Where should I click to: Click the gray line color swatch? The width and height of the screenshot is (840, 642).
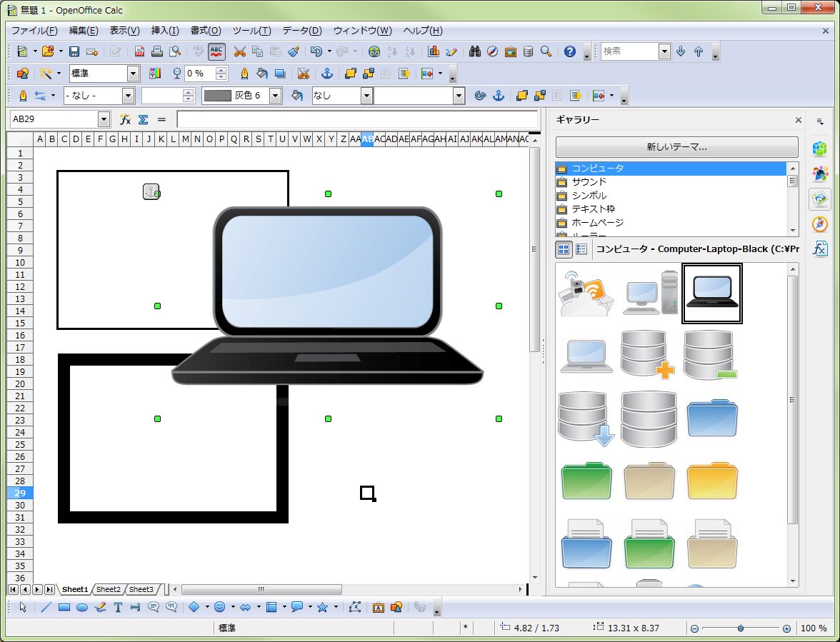[217, 96]
